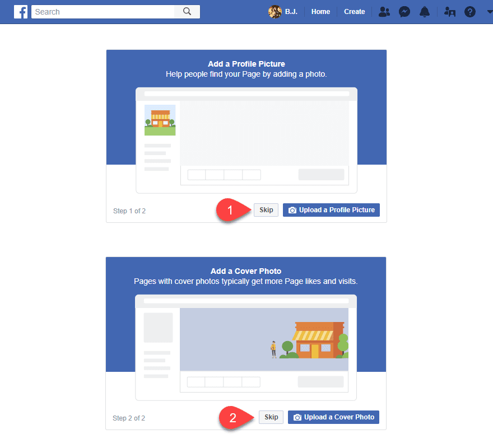Screen dimensions: 493x448
Task: Click the camera icon on Upload a Profile Picture
Action: (x=292, y=210)
